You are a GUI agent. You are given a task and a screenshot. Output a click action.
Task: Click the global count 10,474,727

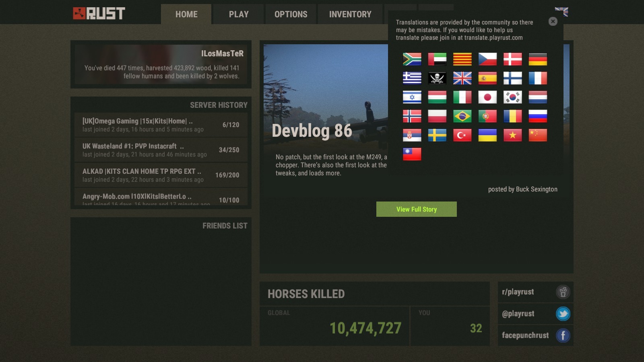[x=365, y=328]
